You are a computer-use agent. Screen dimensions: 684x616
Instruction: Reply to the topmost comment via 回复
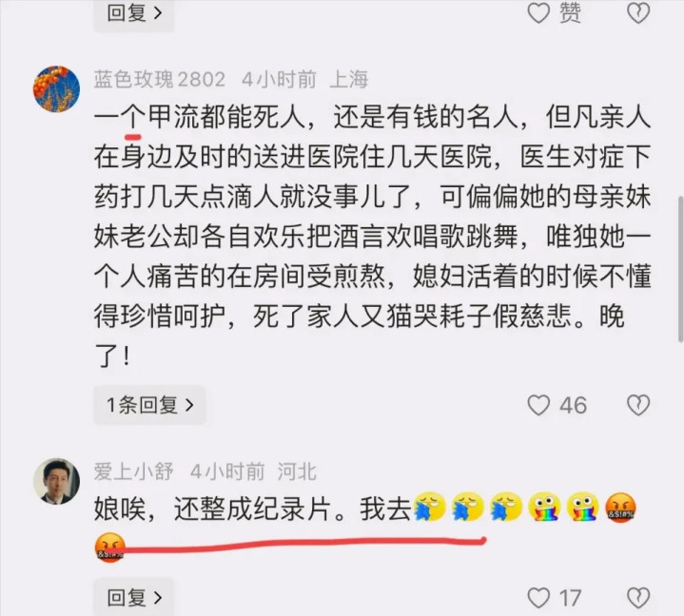click(134, 13)
